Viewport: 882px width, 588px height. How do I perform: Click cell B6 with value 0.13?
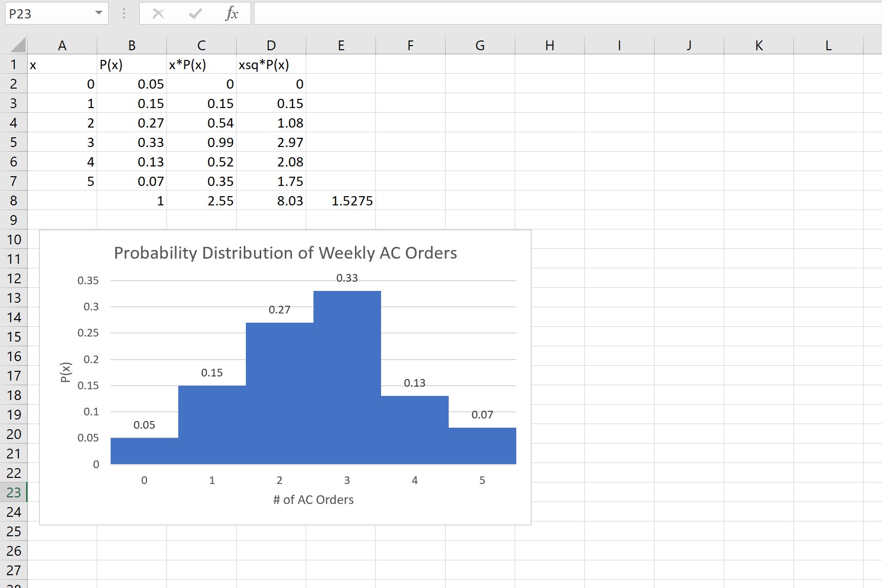132,162
